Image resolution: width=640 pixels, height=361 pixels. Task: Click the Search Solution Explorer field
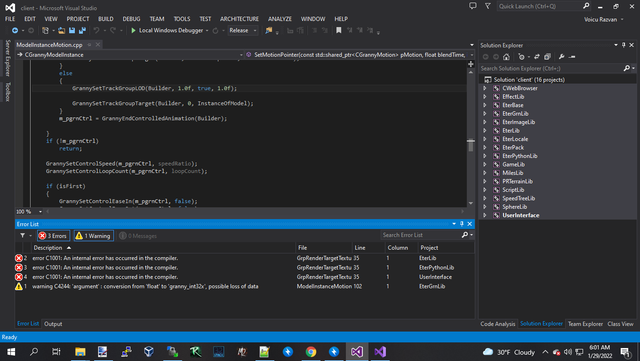(551, 69)
